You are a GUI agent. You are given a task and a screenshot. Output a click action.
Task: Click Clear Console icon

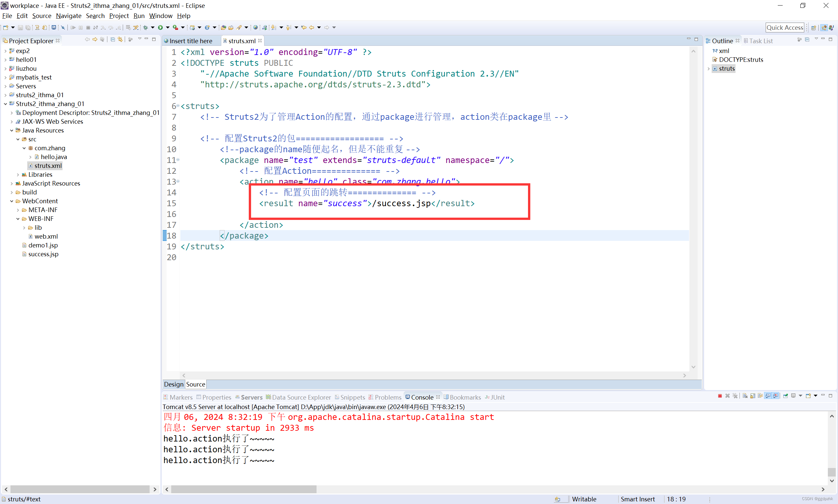pyautogui.click(x=745, y=396)
